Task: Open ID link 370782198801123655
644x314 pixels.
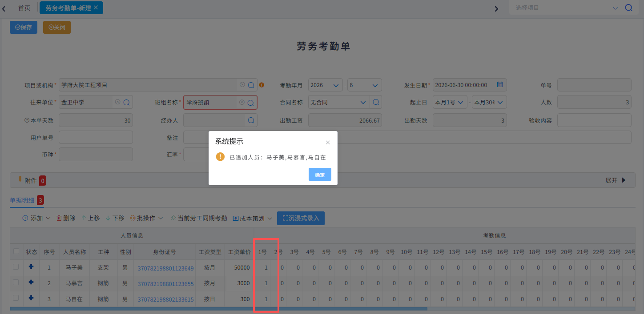Action: pyautogui.click(x=165, y=283)
